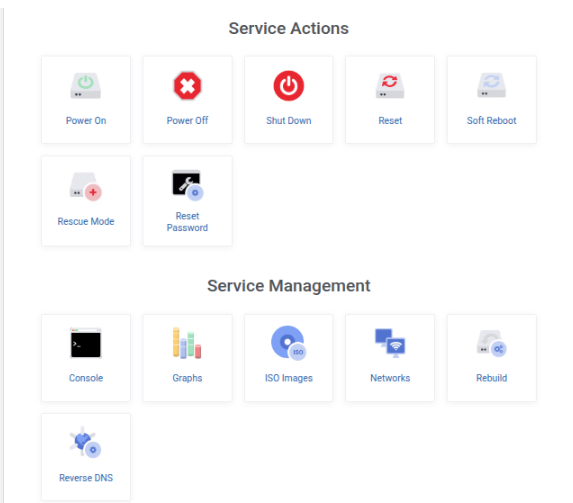Click the Reset text label

click(390, 121)
